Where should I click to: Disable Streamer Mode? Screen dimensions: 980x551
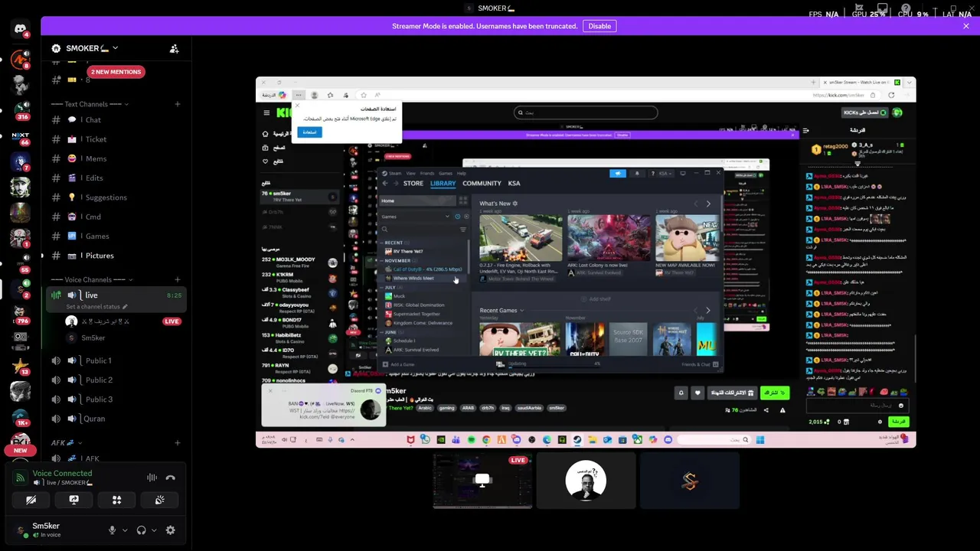pos(599,26)
